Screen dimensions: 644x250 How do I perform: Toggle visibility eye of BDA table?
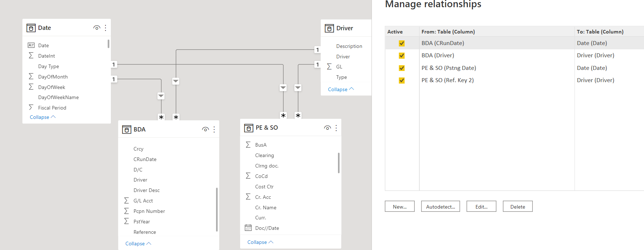pyautogui.click(x=205, y=129)
